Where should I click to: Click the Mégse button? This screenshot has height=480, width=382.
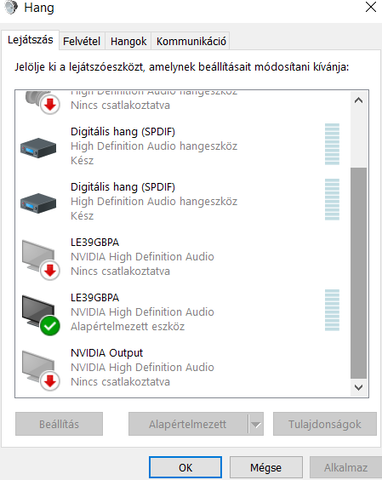(x=266, y=468)
